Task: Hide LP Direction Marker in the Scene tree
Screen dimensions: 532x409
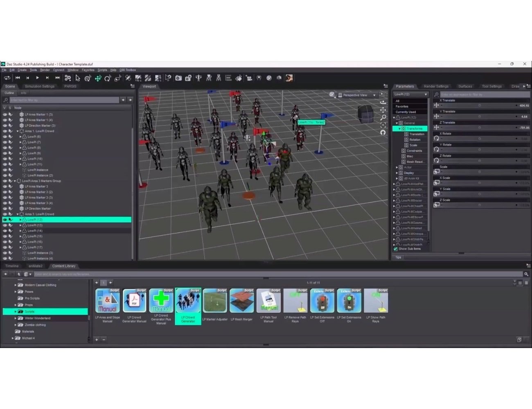Action: click(x=5, y=209)
